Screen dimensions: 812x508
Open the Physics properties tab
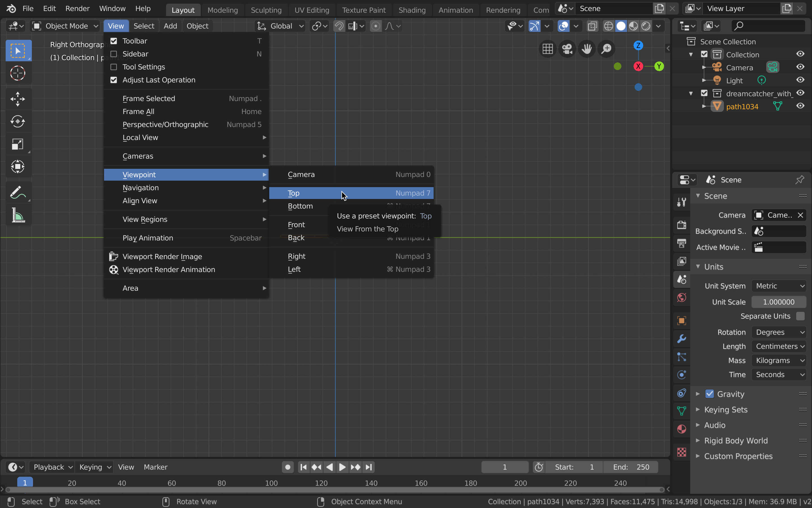(681, 375)
